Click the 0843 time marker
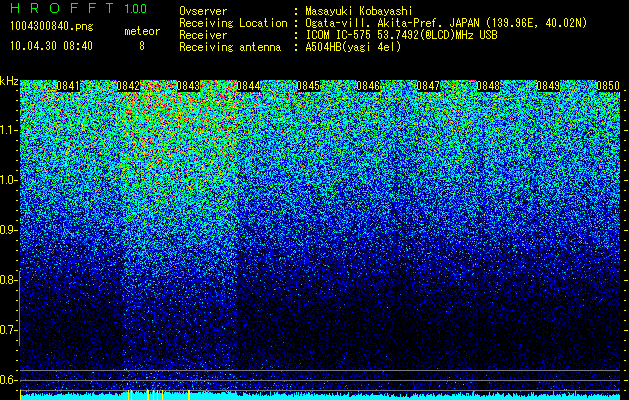Image resolution: width=629 pixels, height=400 pixels. coord(188,86)
